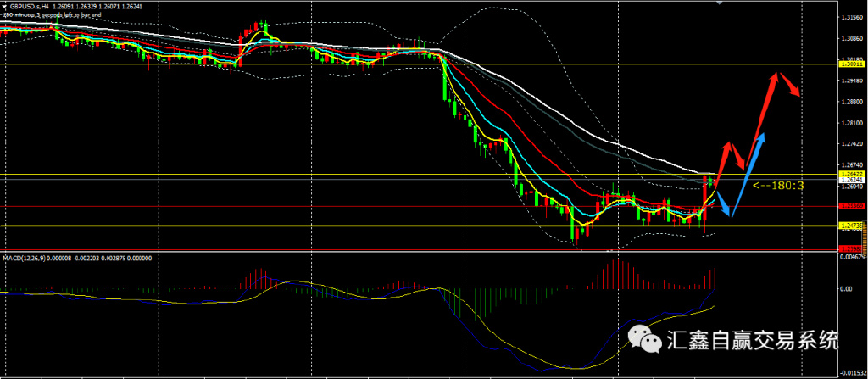
Task: Select the tall red up arrow object
Action: click(762, 120)
